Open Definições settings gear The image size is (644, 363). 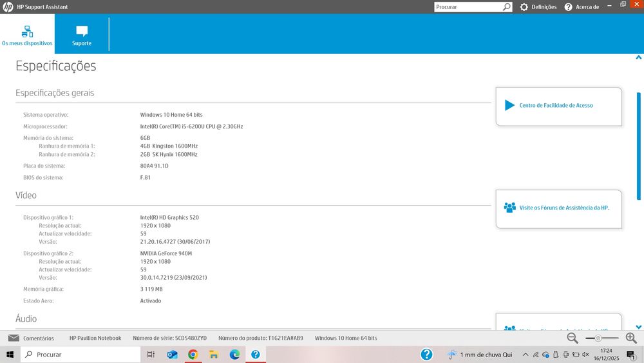(524, 7)
